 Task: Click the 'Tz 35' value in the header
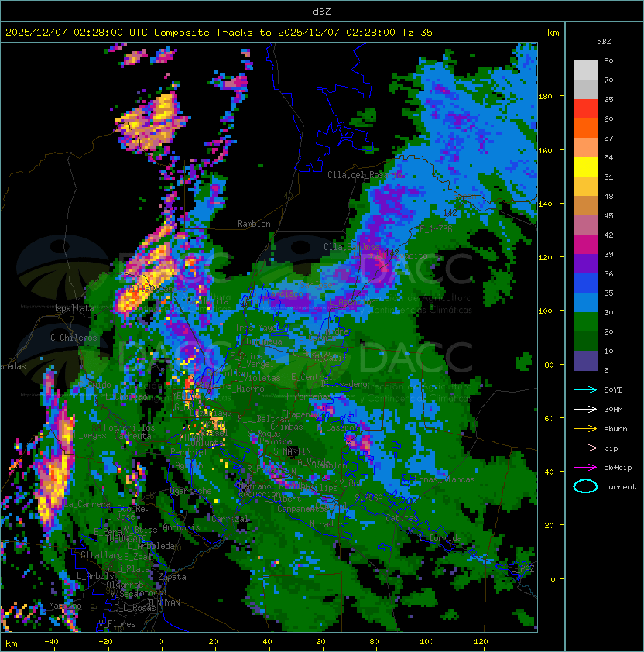pos(417,33)
